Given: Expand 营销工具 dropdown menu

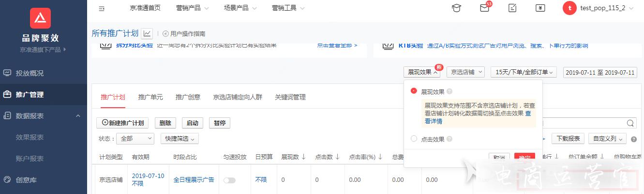Looking at the screenshot, I should 288,8.
